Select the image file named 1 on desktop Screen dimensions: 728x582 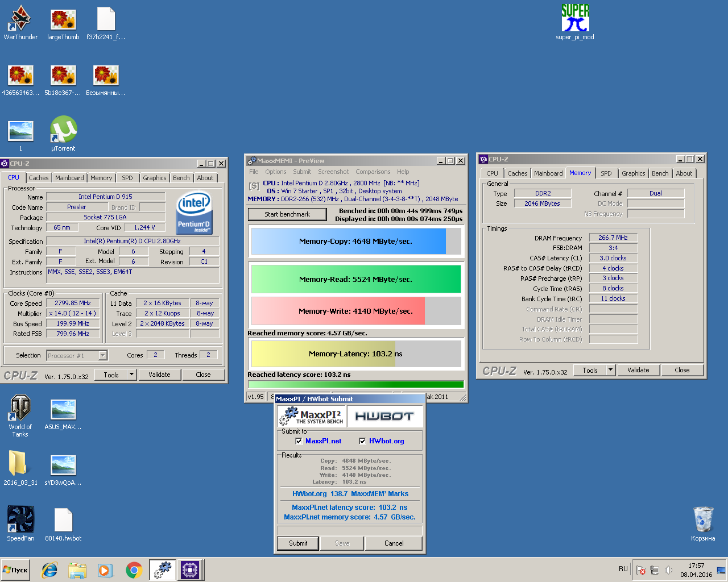click(x=20, y=134)
